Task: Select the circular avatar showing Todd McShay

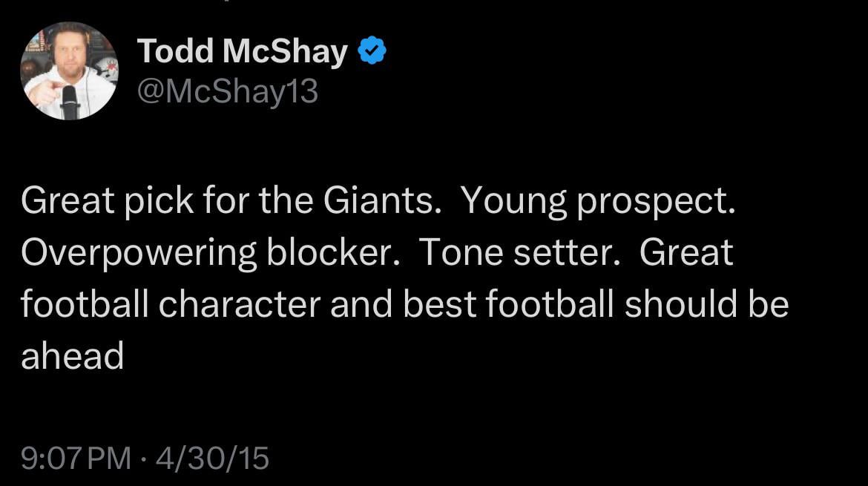Action: [x=69, y=70]
